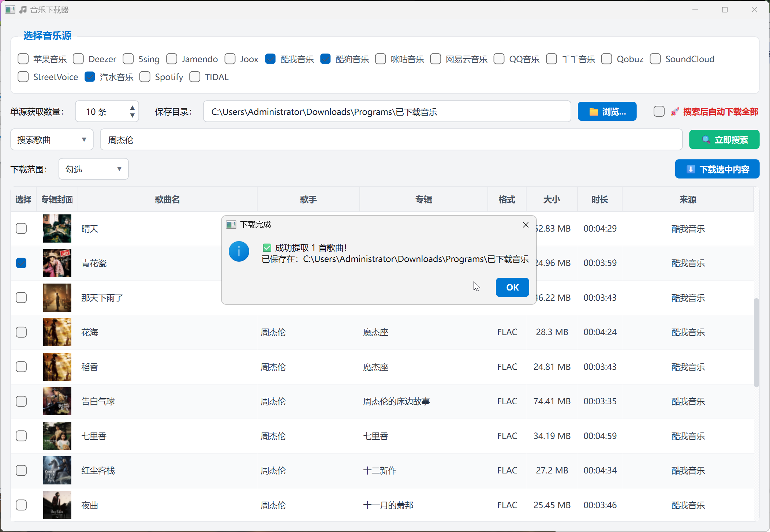Click the music note icon in title bar
The width and height of the screenshot is (770, 532).
(x=23, y=10)
